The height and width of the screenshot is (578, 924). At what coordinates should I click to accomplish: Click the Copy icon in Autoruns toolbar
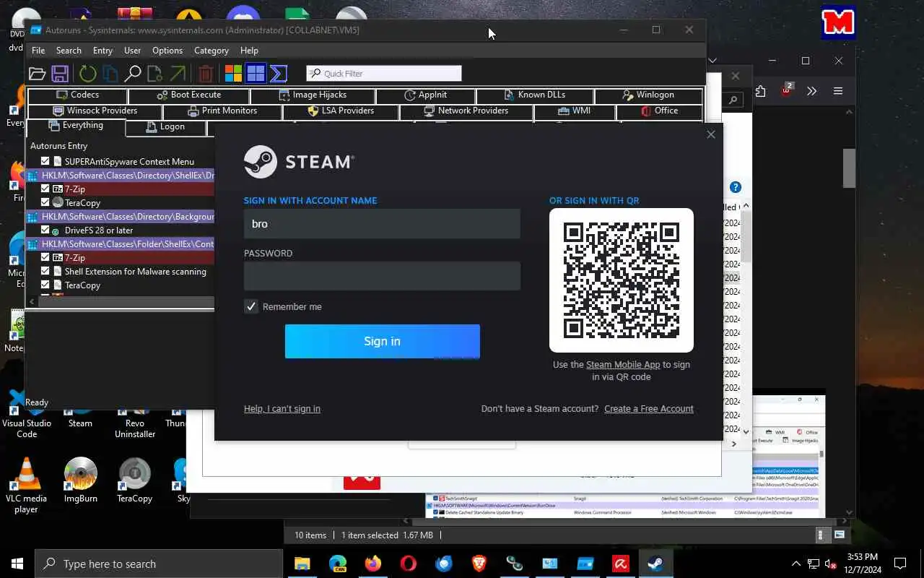110,74
